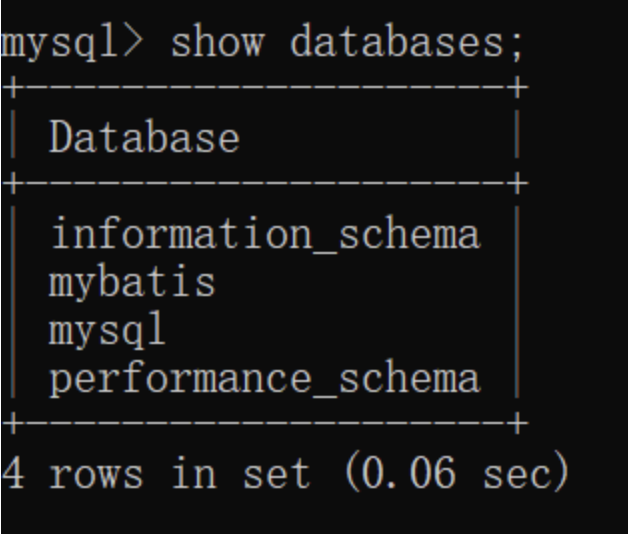The image size is (628, 534).
Task: Click the separator line below Database header
Action: (x=260, y=184)
